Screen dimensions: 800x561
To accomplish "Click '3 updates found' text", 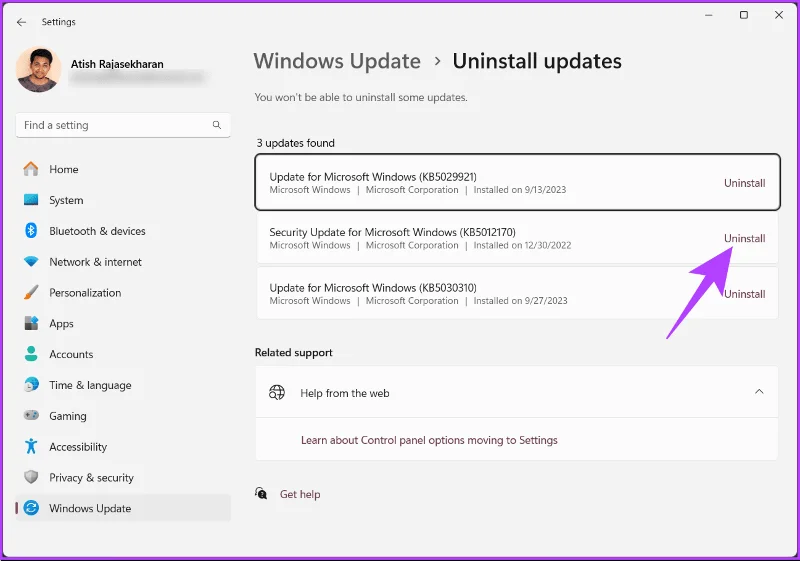I will point(295,143).
